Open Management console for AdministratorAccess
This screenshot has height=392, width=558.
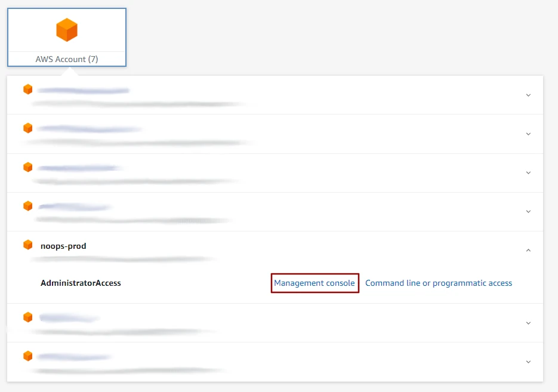pos(315,283)
